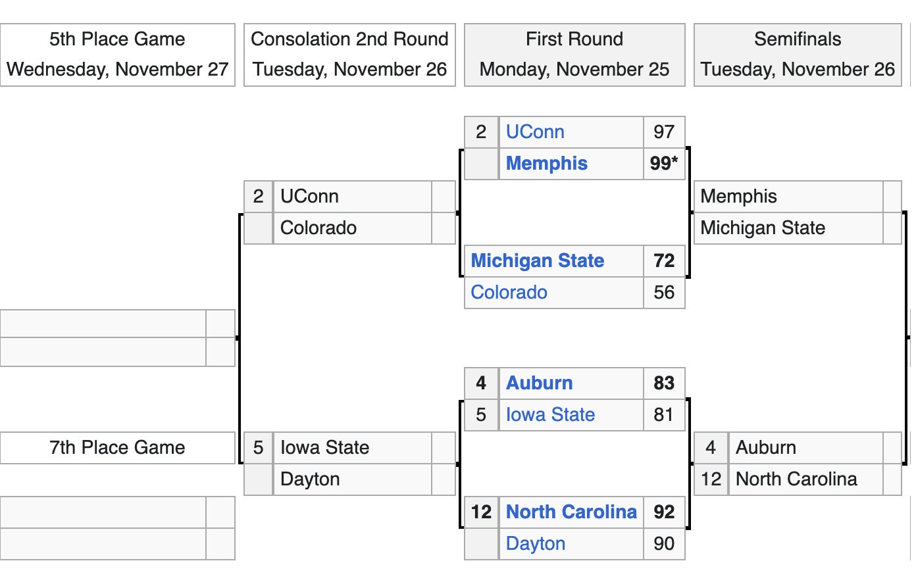Open the UConn link in First Round
Viewport: 916px width, 588px height.
point(535,132)
